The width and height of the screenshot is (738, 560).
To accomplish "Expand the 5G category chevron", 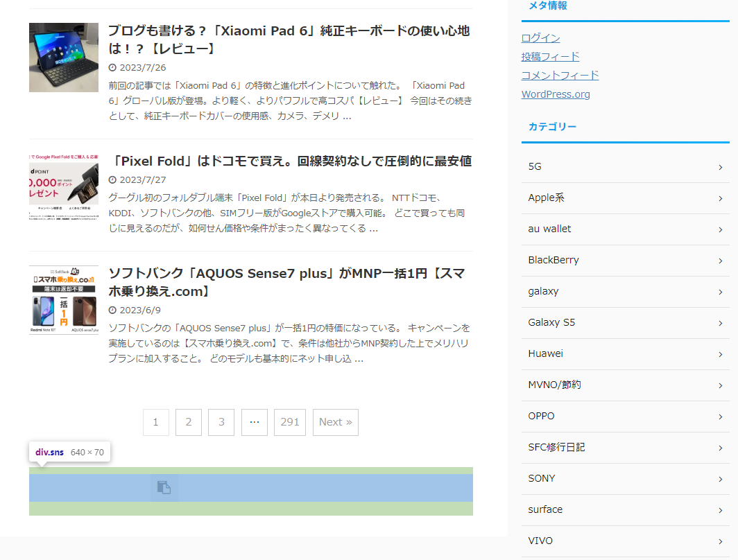I will [x=720, y=166].
